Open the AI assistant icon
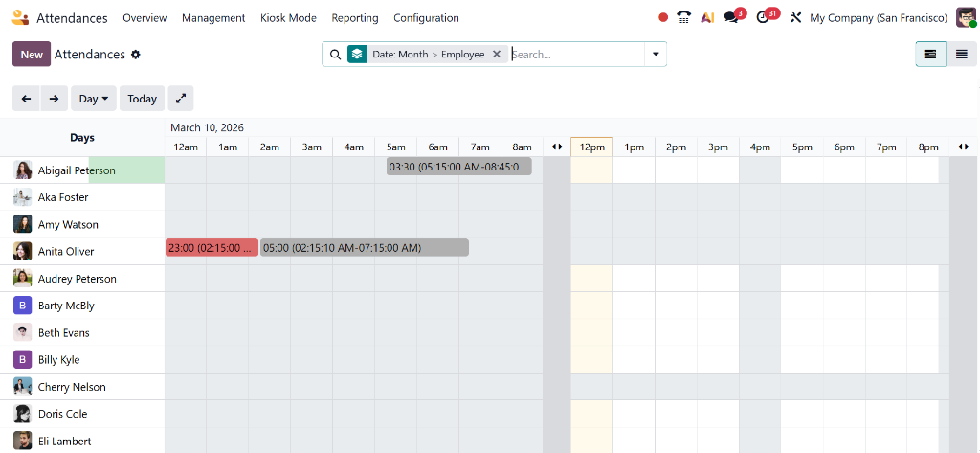The height and width of the screenshot is (453, 980). (x=707, y=17)
